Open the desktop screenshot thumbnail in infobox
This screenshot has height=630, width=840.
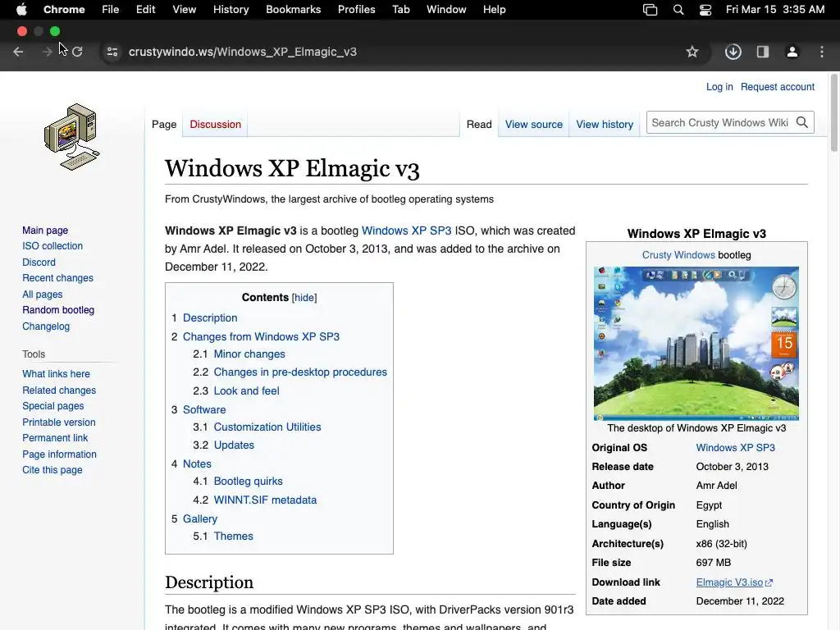tap(696, 344)
